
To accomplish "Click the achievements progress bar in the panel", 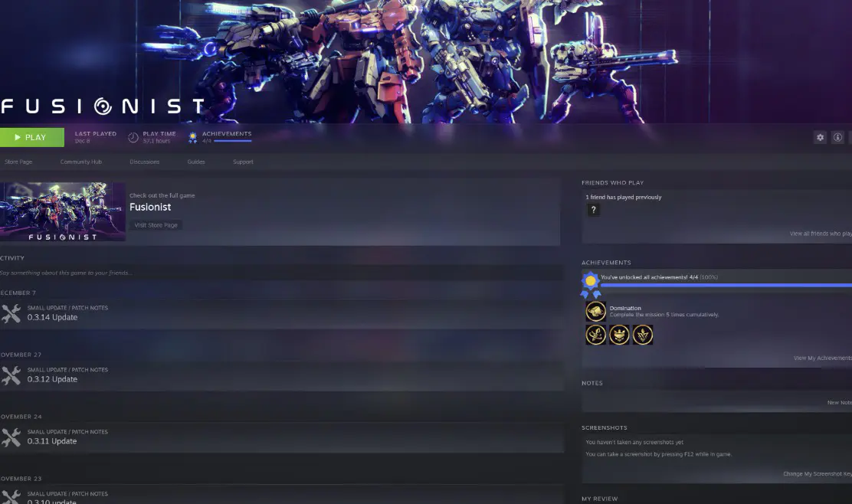I will point(726,285).
